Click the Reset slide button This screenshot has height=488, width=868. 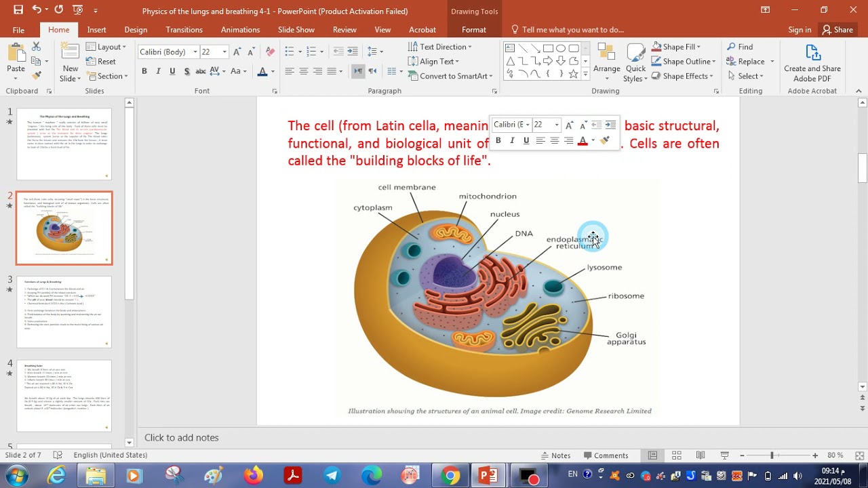(101, 61)
